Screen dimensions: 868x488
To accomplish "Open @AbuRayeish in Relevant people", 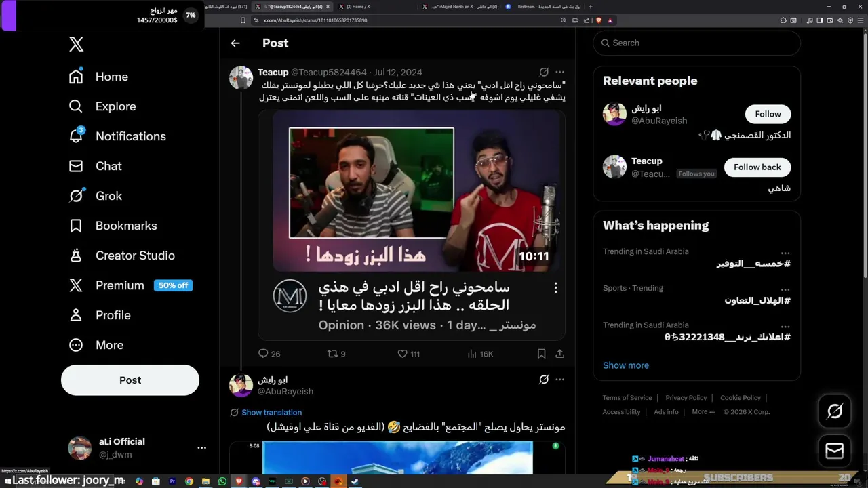I will click(659, 121).
